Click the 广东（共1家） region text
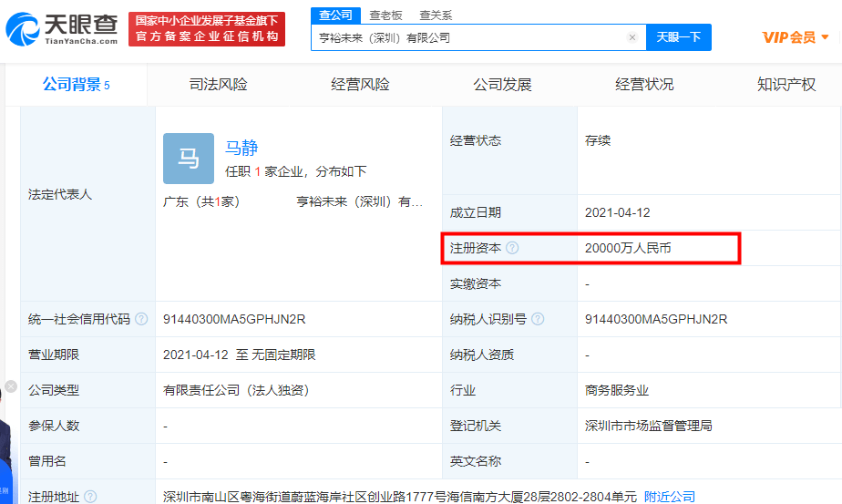The image size is (842, 504). 202,202
